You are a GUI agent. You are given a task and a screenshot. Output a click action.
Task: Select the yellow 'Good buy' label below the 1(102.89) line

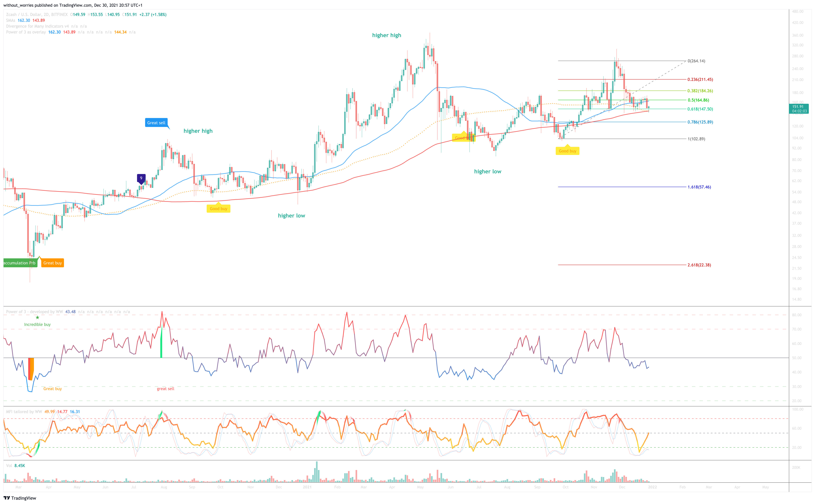click(x=567, y=151)
